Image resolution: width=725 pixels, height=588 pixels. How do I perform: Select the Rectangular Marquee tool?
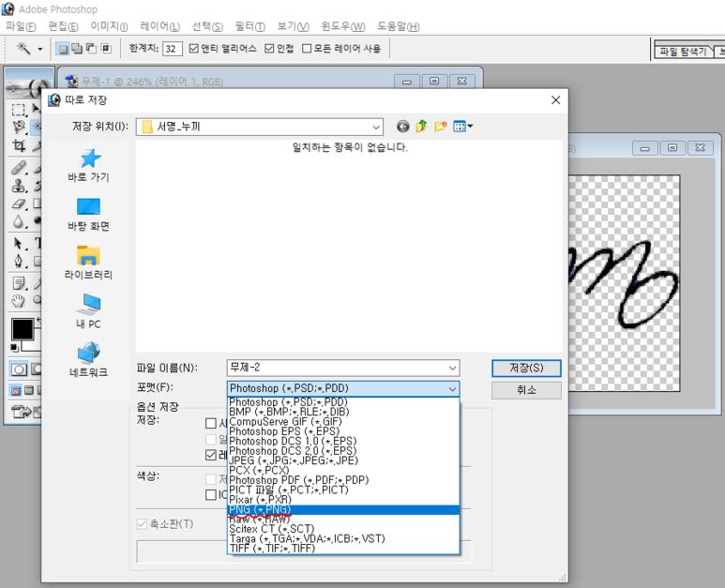pyautogui.click(x=19, y=110)
